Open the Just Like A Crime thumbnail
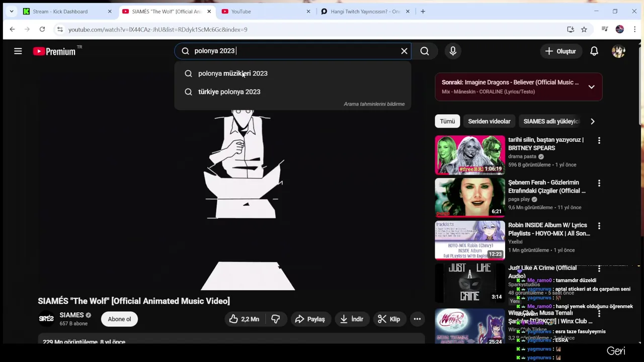This screenshot has height=362, width=644. [470, 283]
